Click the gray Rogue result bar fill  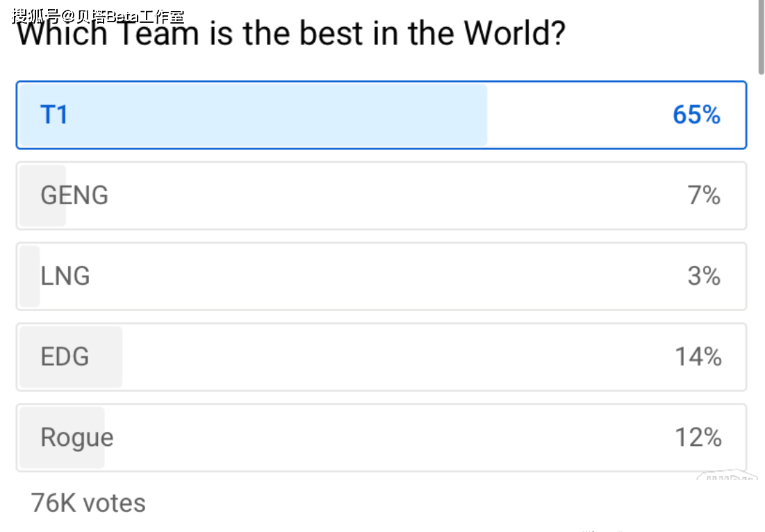62,438
